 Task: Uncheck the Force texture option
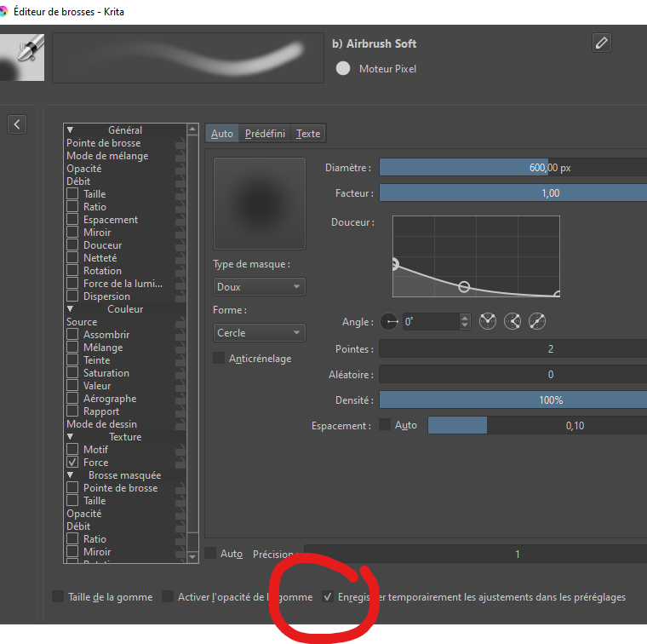(x=73, y=463)
